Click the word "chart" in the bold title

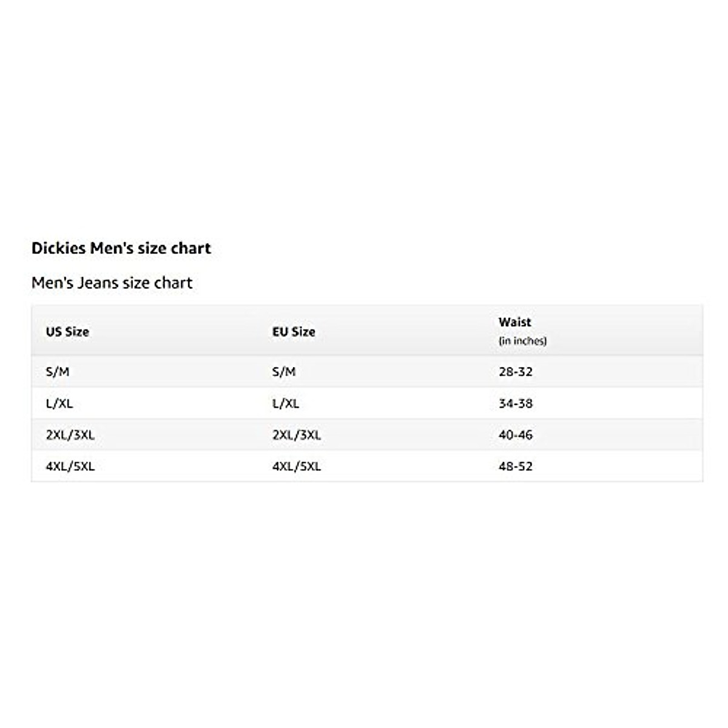pyautogui.click(x=190, y=248)
